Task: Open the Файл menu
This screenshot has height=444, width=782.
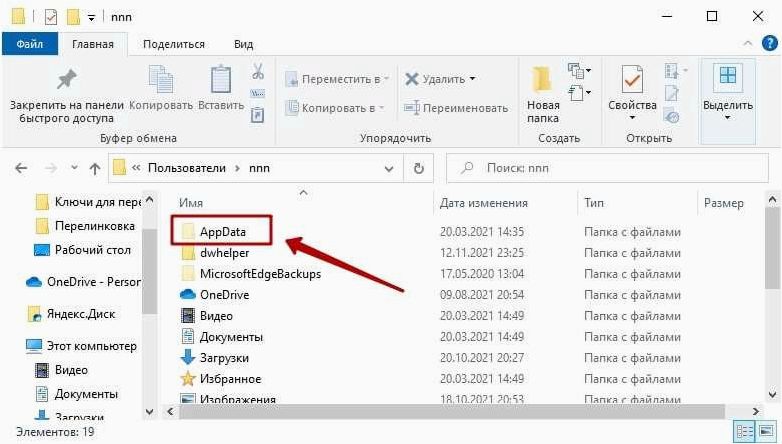Action: pos(30,44)
